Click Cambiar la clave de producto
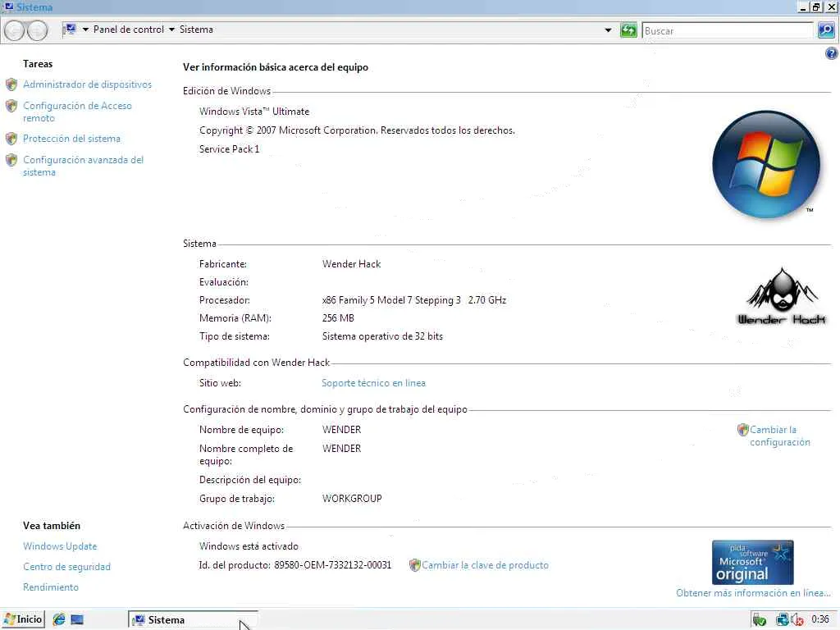The height and width of the screenshot is (630, 840). pyautogui.click(x=486, y=565)
